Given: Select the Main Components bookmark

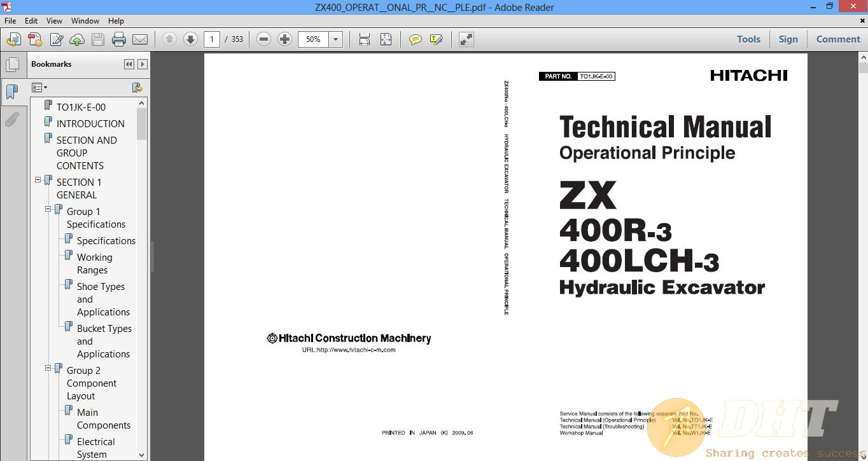Looking at the screenshot, I should (104, 418).
